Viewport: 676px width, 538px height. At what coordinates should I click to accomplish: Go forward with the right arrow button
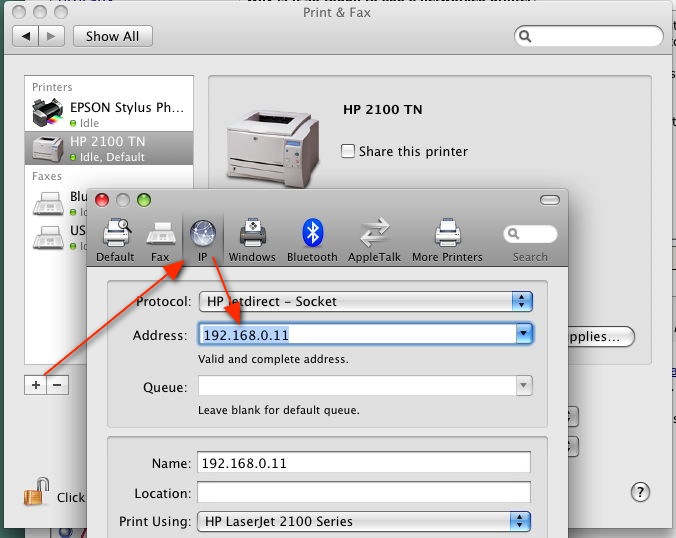click(x=51, y=36)
